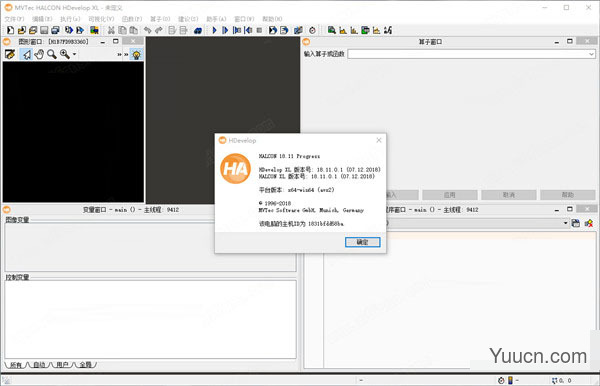Expand the operator name combo box arrow
600x386 pixels.
591,54
